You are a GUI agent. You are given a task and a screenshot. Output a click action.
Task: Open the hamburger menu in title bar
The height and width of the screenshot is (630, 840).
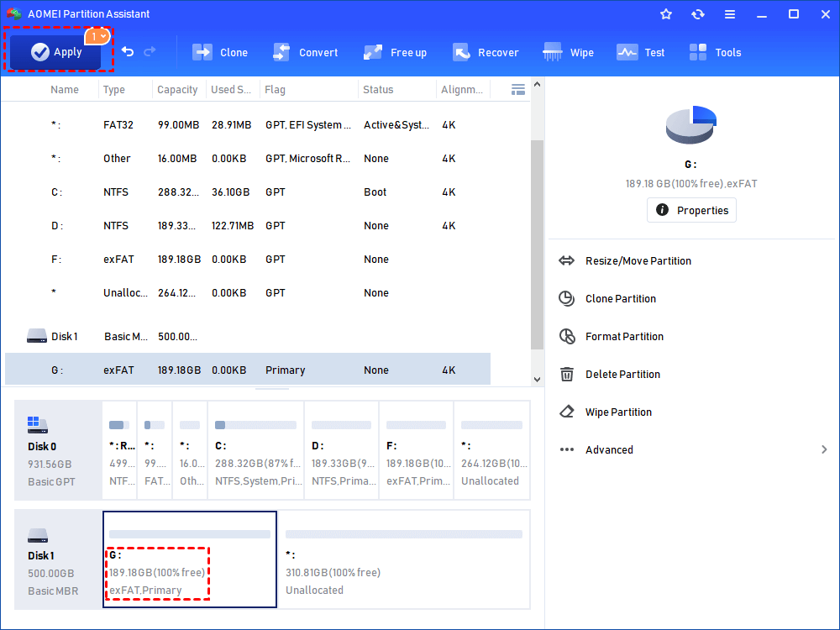click(x=730, y=14)
